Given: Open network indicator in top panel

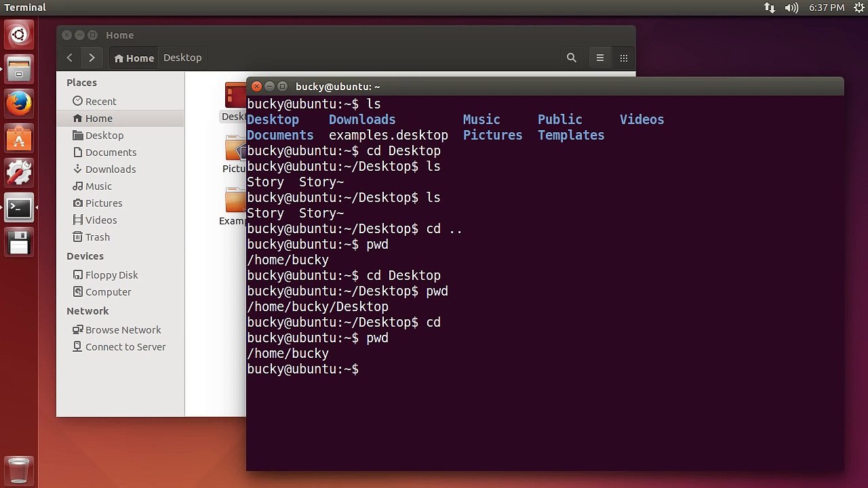Looking at the screenshot, I should [770, 7].
